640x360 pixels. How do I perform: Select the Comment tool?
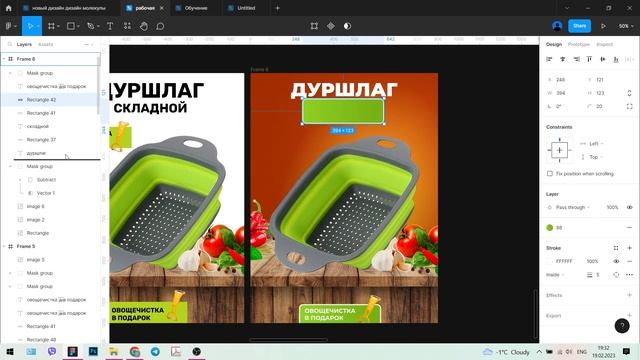tap(160, 26)
